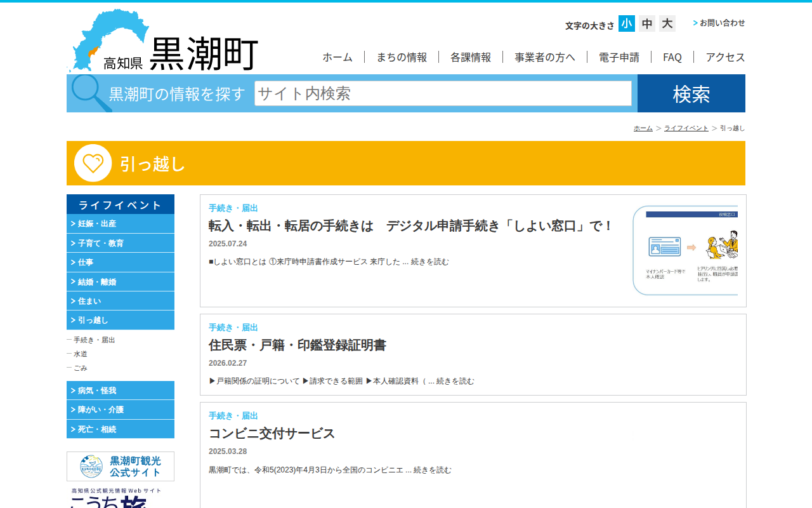Expand the 病気・怪我 sidebar category
Image resolution: width=812 pixels, height=508 pixels.
pos(121,391)
